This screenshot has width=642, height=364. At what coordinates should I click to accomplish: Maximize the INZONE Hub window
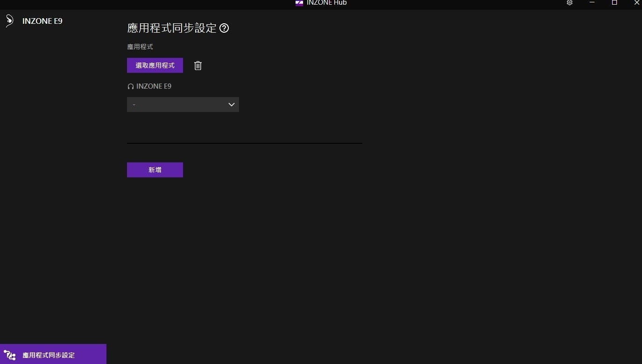[x=614, y=3]
